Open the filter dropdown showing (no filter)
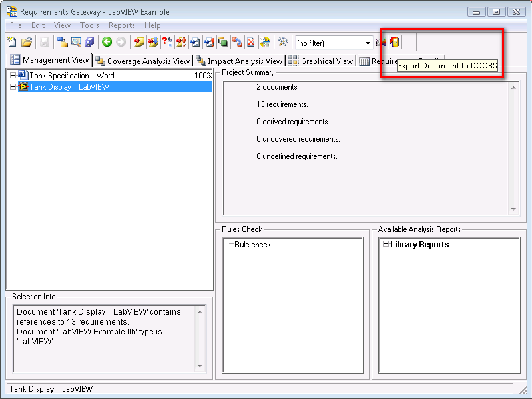This screenshot has width=532, height=399. point(367,43)
